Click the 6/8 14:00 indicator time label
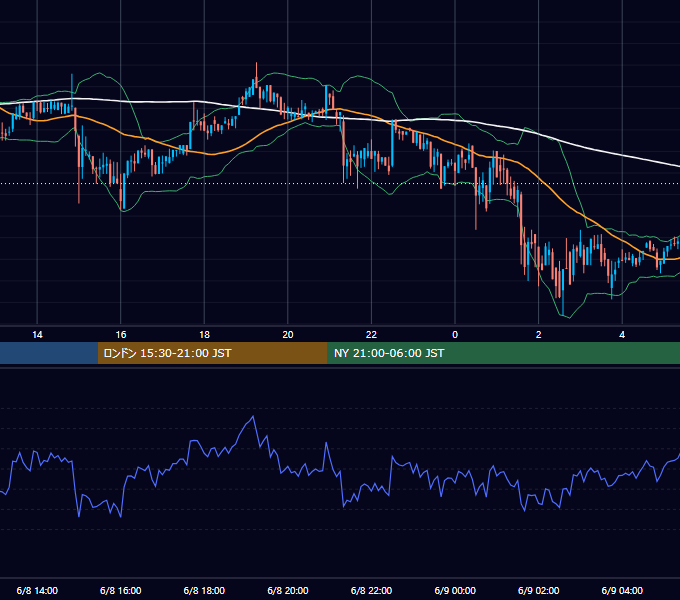This screenshot has width=680, height=600. pyautogui.click(x=37, y=590)
